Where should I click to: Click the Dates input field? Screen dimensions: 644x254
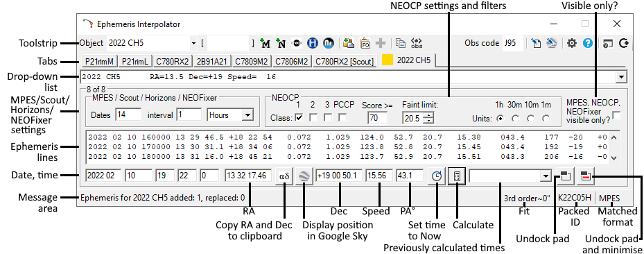pyautogui.click(x=128, y=115)
